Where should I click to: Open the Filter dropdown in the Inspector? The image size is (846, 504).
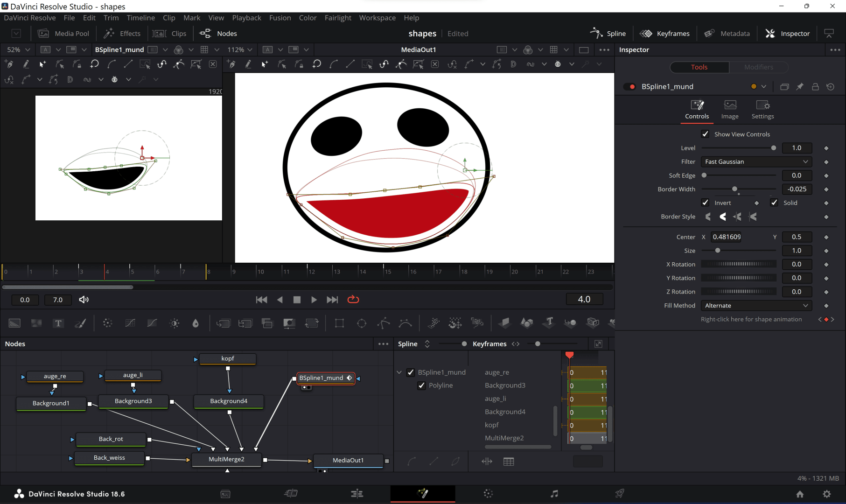pyautogui.click(x=755, y=161)
